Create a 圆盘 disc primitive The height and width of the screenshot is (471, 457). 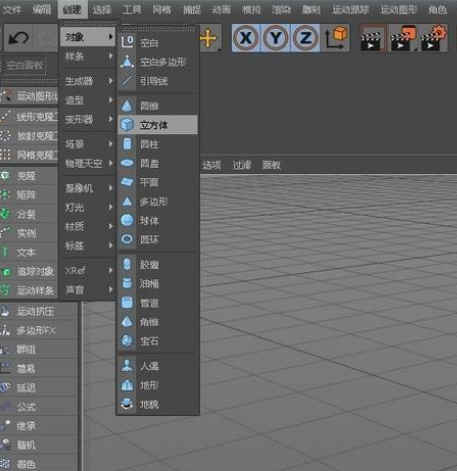[x=158, y=163]
